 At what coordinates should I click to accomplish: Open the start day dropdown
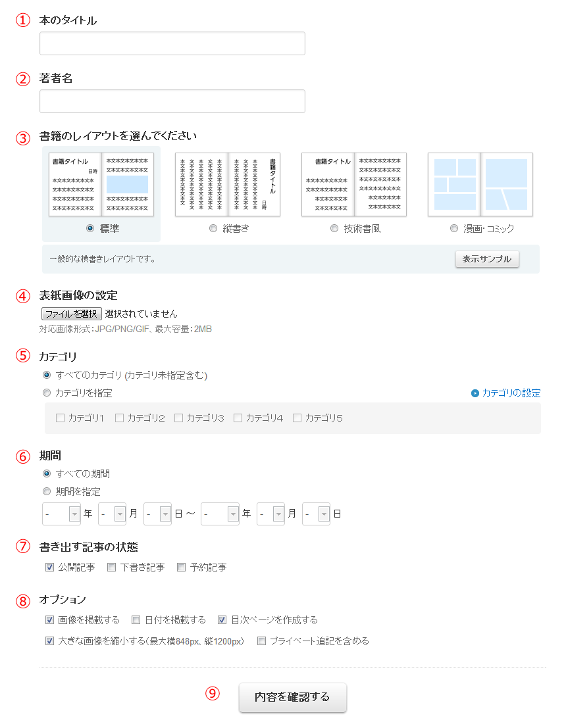tap(157, 514)
